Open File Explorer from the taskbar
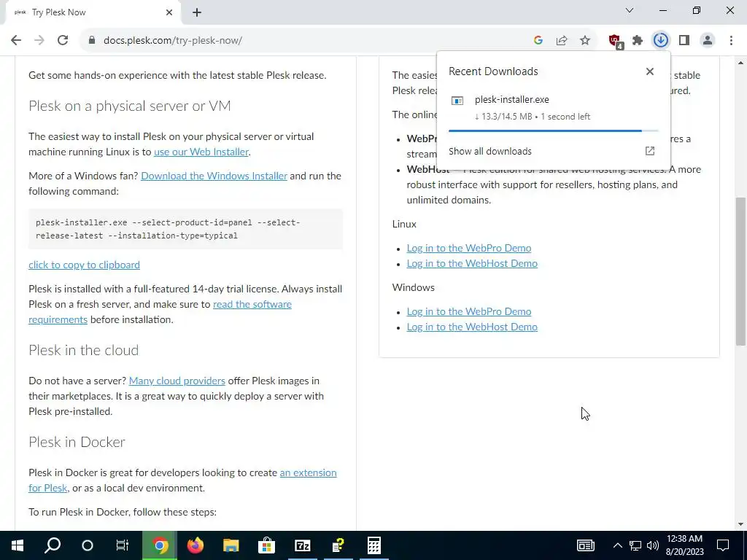747x560 pixels. (x=231, y=545)
